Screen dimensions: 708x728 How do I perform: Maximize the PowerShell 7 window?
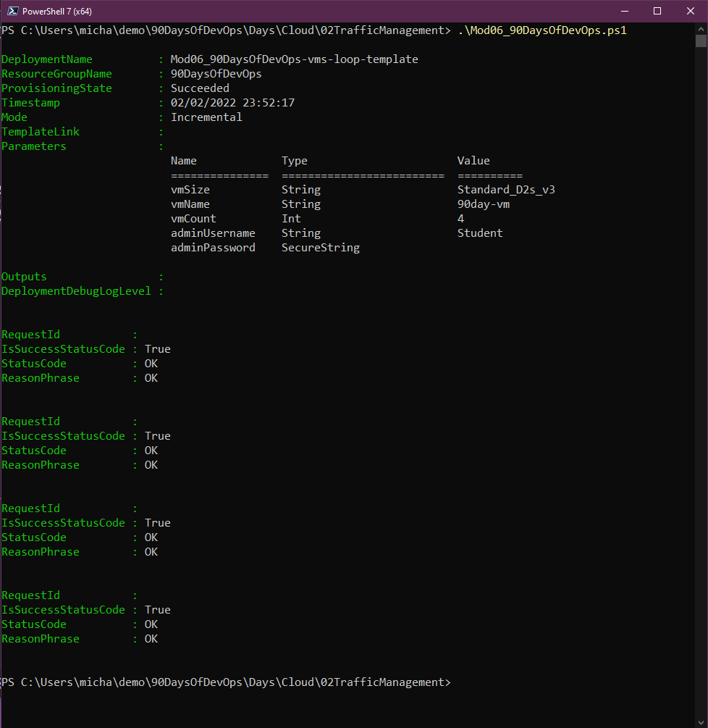pos(657,11)
